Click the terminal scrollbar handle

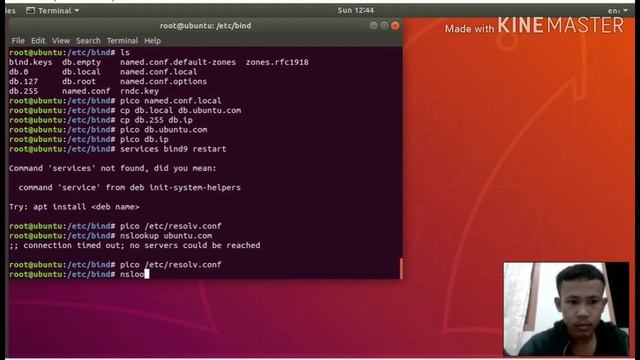[401, 268]
